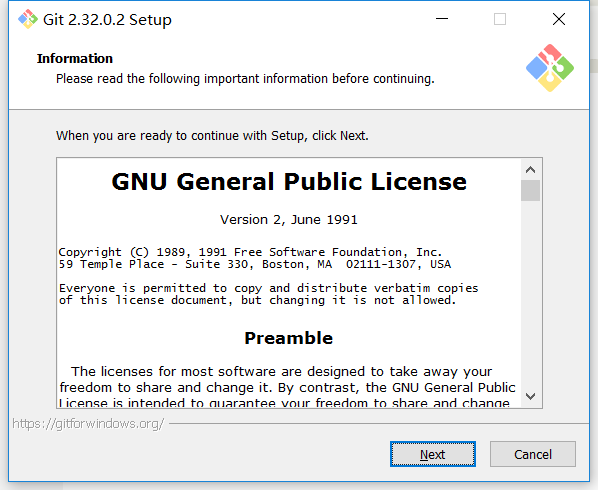Image resolution: width=598 pixels, height=490 pixels.
Task: Click the 'Version 2, June 1991' line
Action: point(289,220)
